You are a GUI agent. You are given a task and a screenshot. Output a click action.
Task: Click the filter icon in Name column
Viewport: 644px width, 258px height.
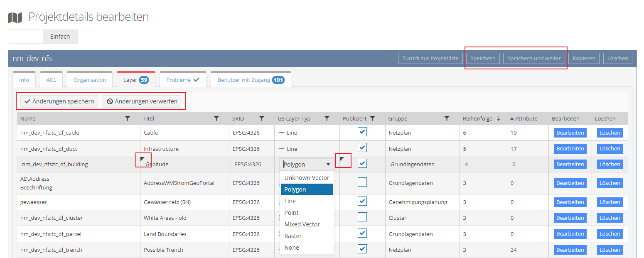128,118
